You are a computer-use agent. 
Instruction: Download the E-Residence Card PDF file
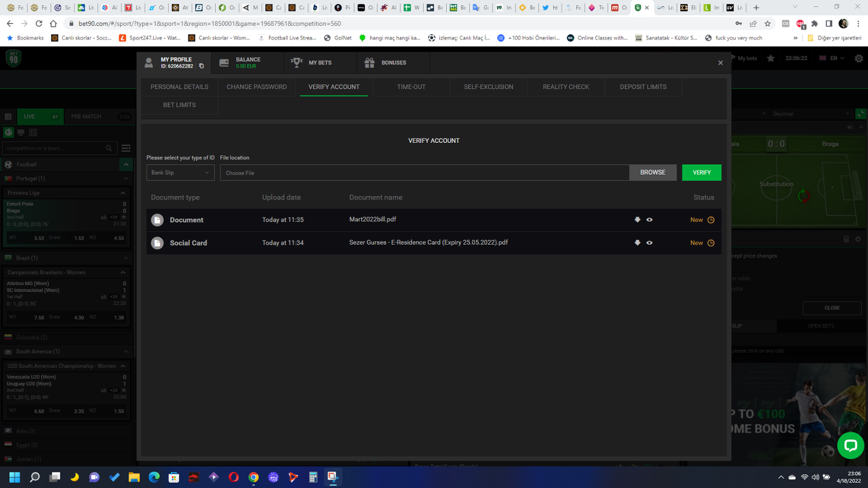[637, 243]
